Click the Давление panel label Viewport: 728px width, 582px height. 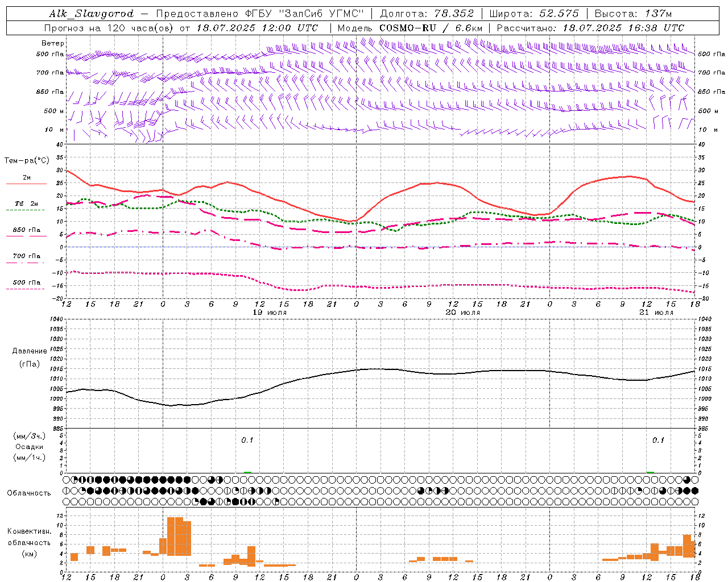coord(30,351)
